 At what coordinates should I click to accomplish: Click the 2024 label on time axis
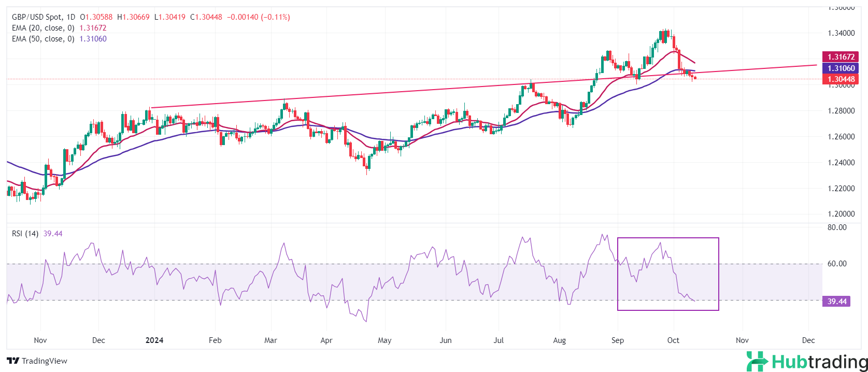pyautogui.click(x=154, y=340)
